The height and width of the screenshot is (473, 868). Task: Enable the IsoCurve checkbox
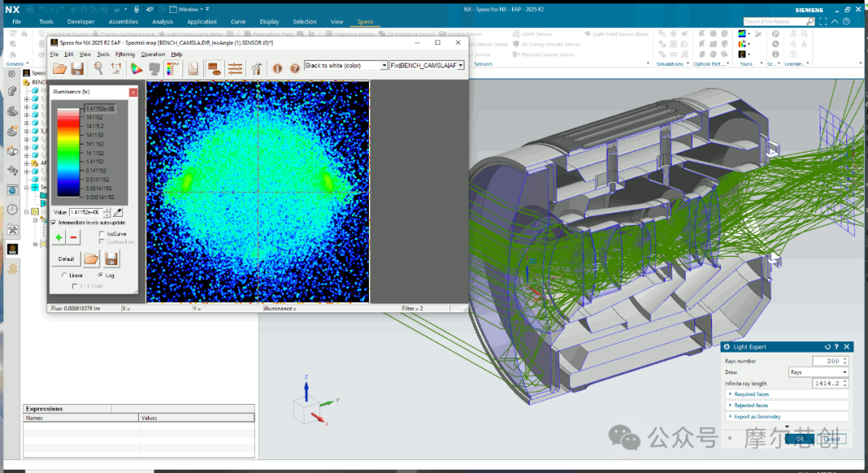point(101,234)
